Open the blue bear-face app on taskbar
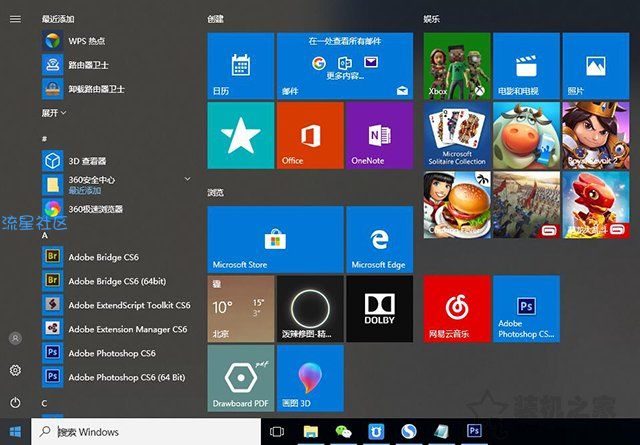The width and height of the screenshot is (640, 445). [376, 432]
